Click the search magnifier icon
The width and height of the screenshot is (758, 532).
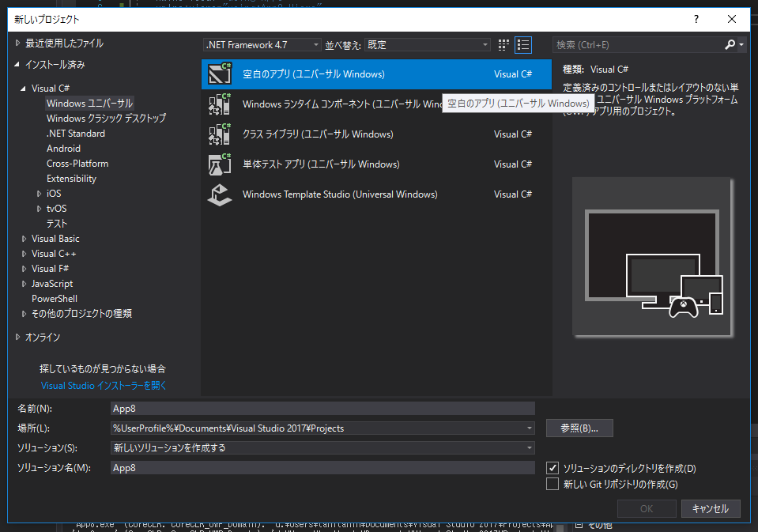(730, 45)
